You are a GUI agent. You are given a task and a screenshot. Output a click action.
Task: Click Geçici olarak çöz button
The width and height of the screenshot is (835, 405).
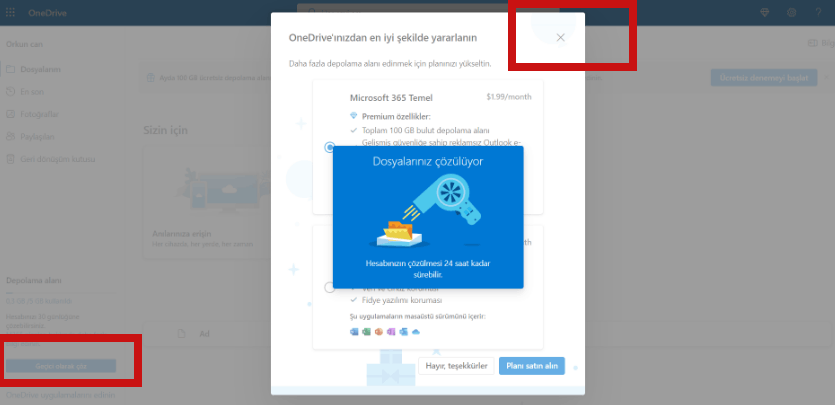[61, 366]
